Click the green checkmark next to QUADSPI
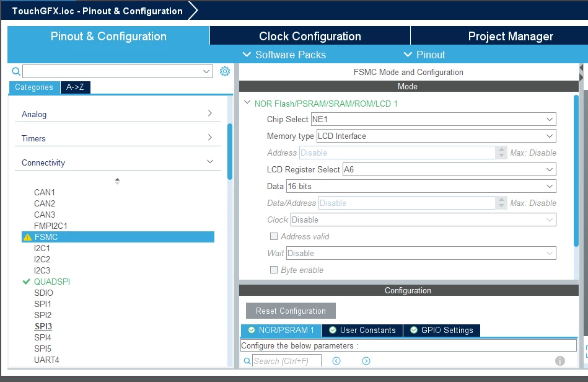This screenshot has width=588, height=382. 26,282
